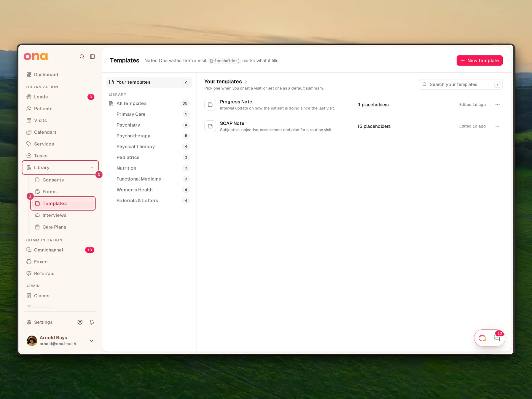Viewport: 532px width, 399px height.
Task: Click the sidebar search magnifier icon
Action: click(x=82, y=57)
